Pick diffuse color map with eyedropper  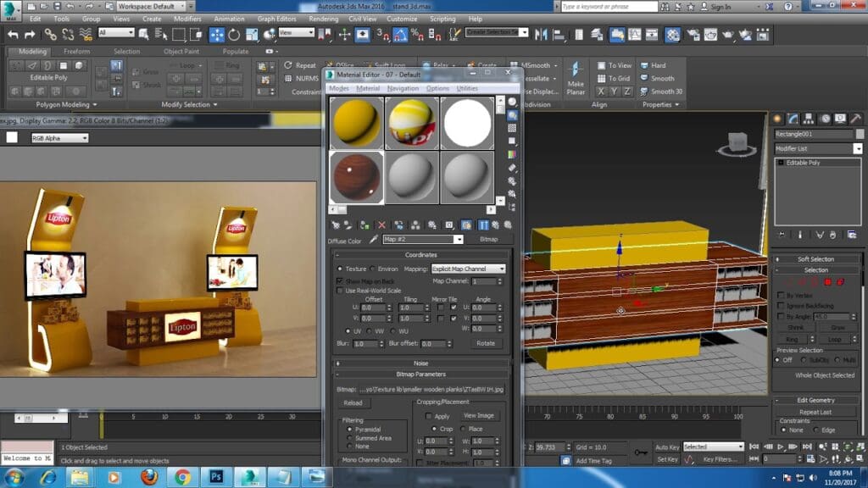374,239
